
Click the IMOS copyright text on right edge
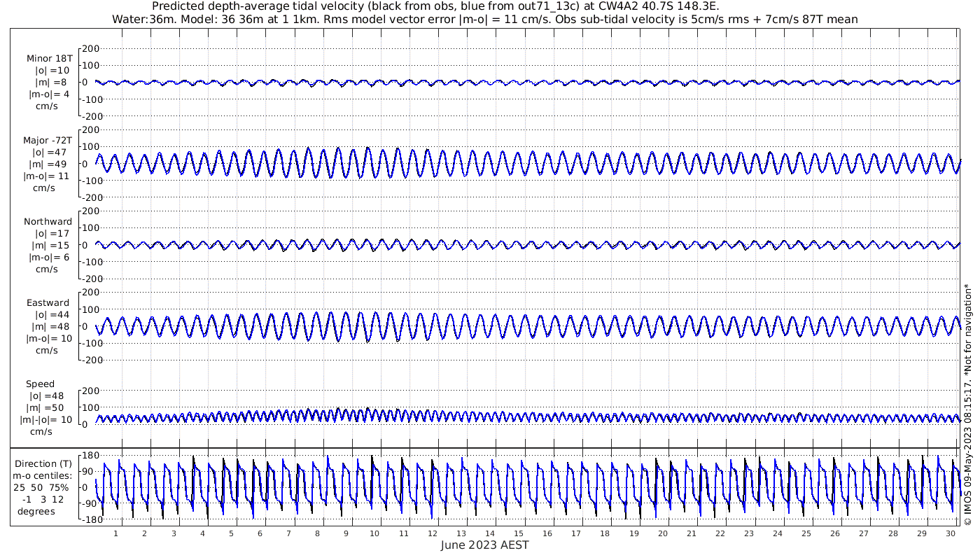coord(968,405)
